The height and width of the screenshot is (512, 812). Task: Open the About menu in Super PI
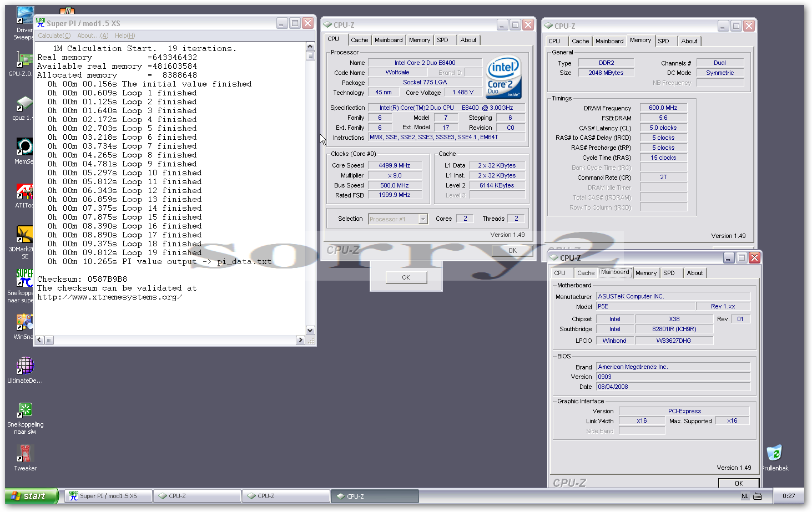[x=93, y=36]
